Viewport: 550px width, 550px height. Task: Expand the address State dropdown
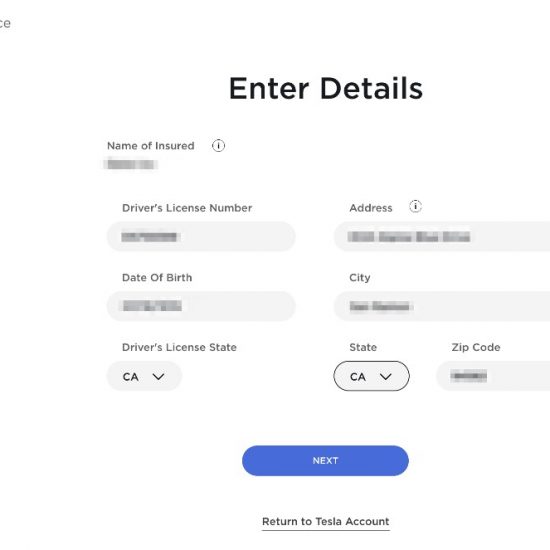(x=371, y=376)
